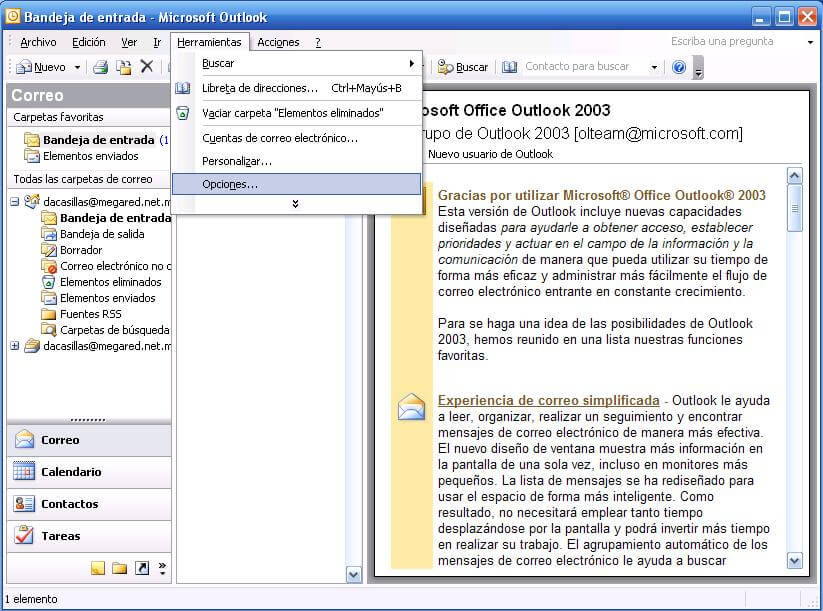Open the configure buttons chevron in navigation pane
The height and width of the screenshot is (611, 823).
(x=163, y=568)
